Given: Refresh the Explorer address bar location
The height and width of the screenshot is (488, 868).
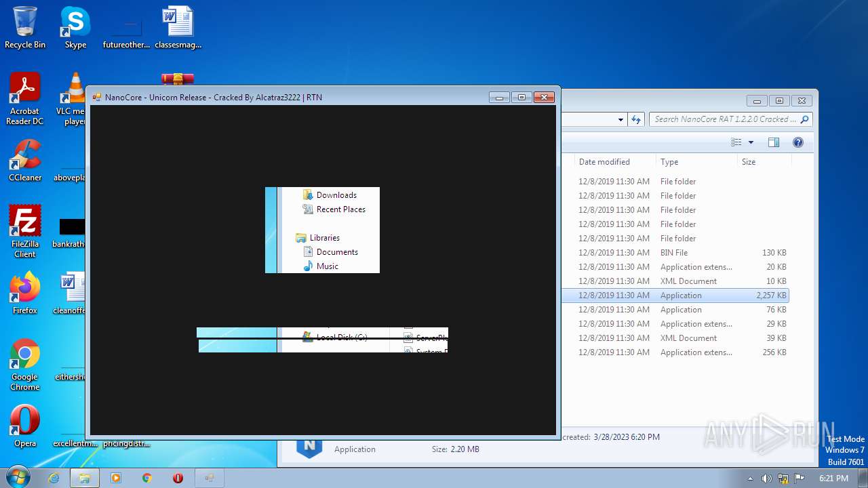Looking at the screenshot, I should click(x=635, y=119).
